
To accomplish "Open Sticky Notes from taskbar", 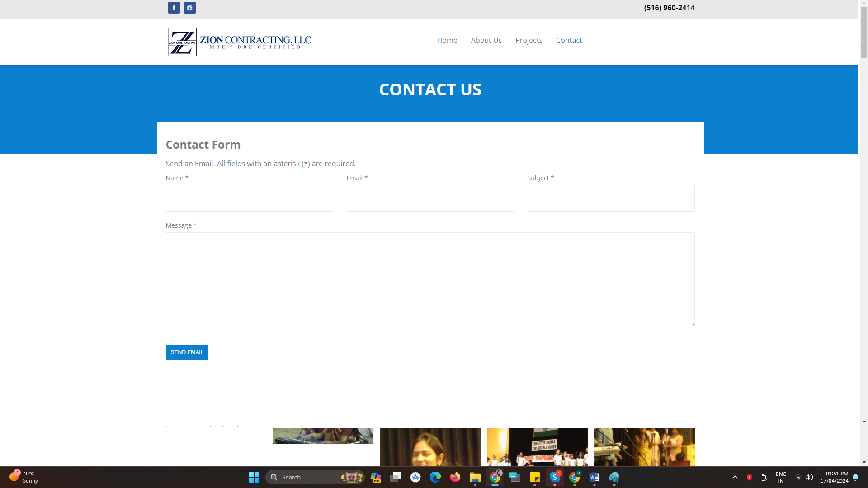I will tap(534, 477).
